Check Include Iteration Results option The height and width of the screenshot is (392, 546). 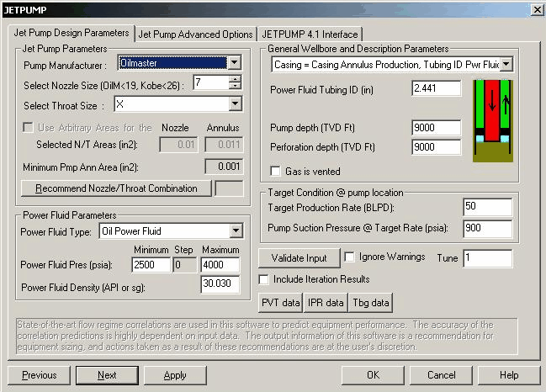point(264,279)
